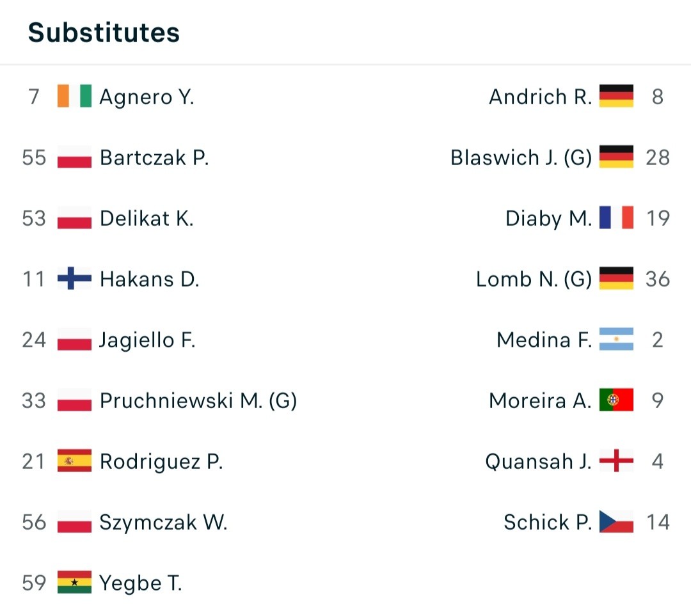Click the Substitutes section heading

pos(104,33)
